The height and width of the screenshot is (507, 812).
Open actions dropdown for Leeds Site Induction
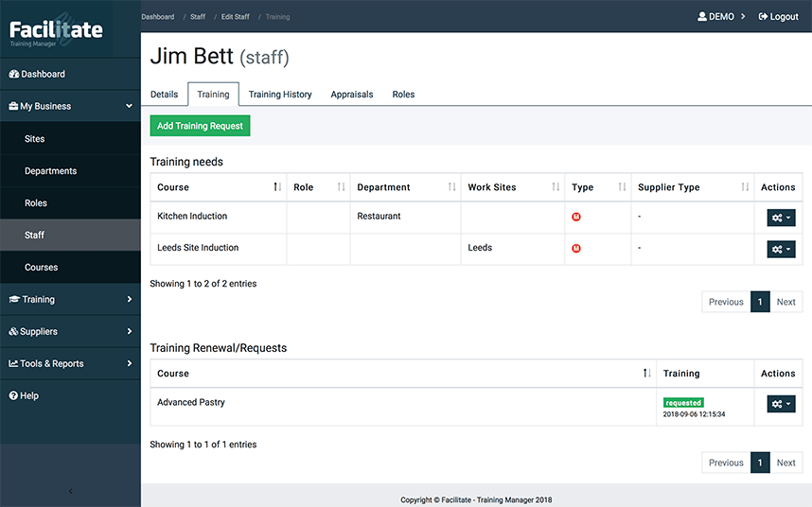click(782, 249)
